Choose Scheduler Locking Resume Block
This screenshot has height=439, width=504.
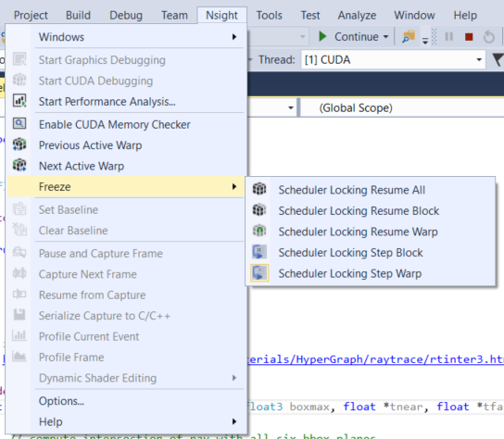coord(371,211)
